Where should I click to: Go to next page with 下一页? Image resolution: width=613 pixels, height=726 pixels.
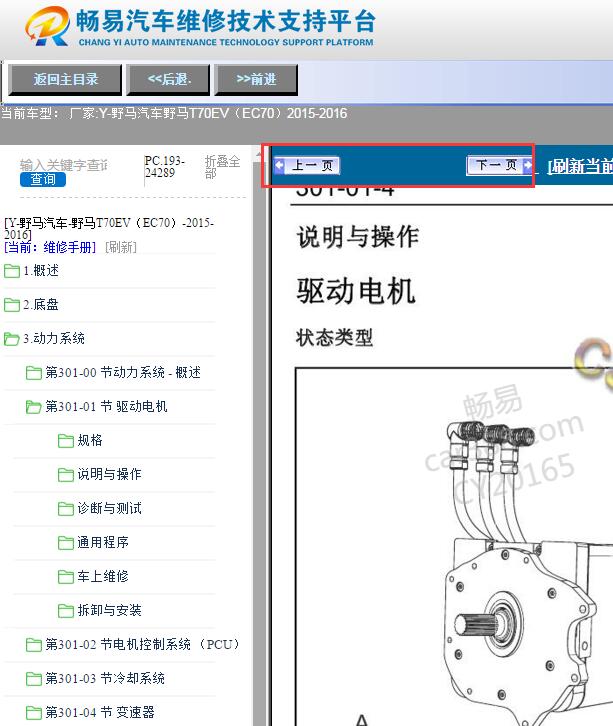tap(500, 165)
